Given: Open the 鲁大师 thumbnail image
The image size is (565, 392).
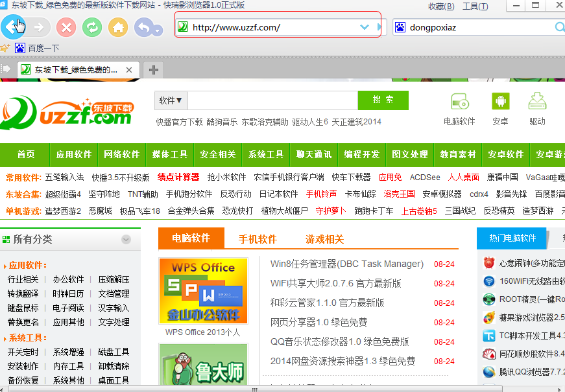Looking at the screenshot, I should [x=203, y=364].
